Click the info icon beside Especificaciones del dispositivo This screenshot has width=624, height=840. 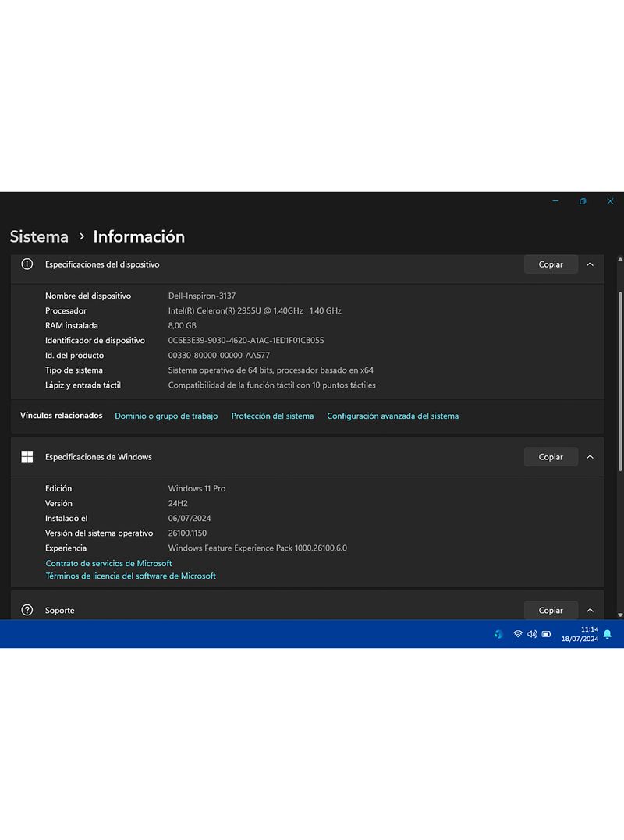click(27, 264)
